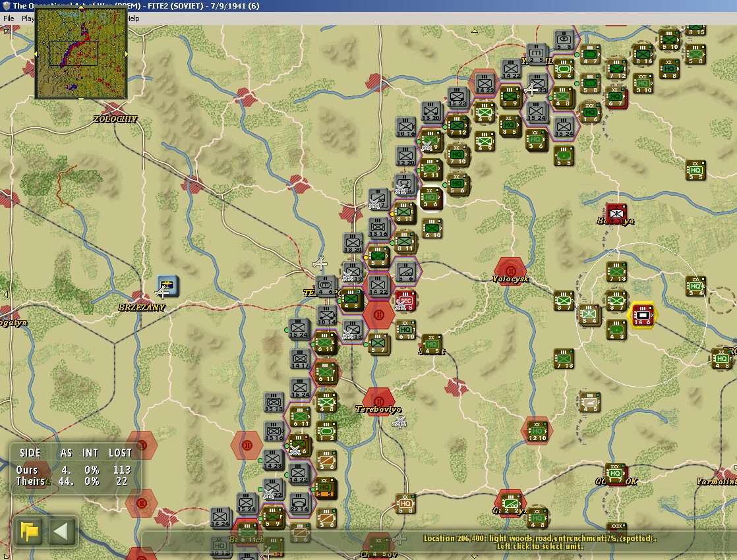Image resolution: width=737 pixels, height=560 pixels.
Task: Click the BRZEZANY city label
Action: tap(142, 308)
